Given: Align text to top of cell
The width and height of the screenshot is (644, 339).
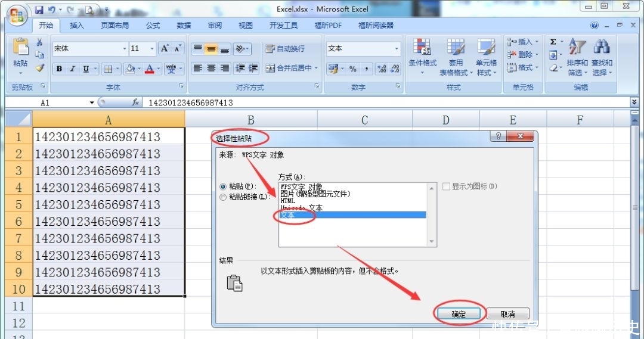Looking at the screenshot, I should coord(198,49).
